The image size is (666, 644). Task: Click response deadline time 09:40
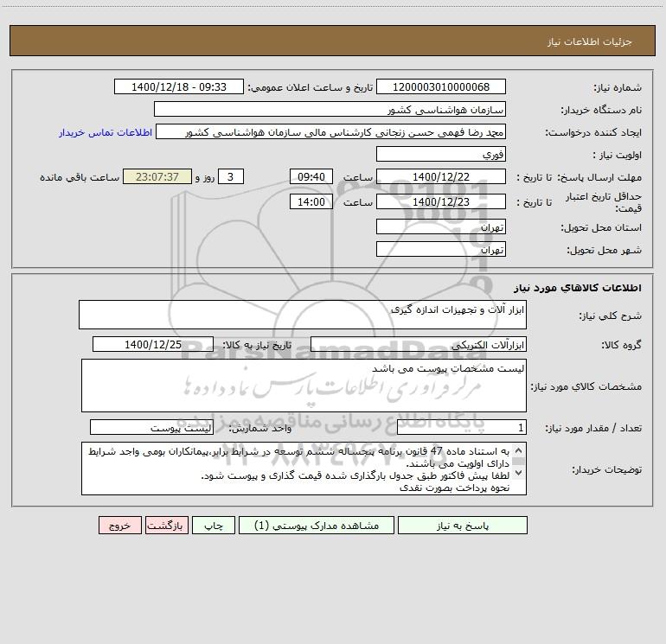pos(311,176)
